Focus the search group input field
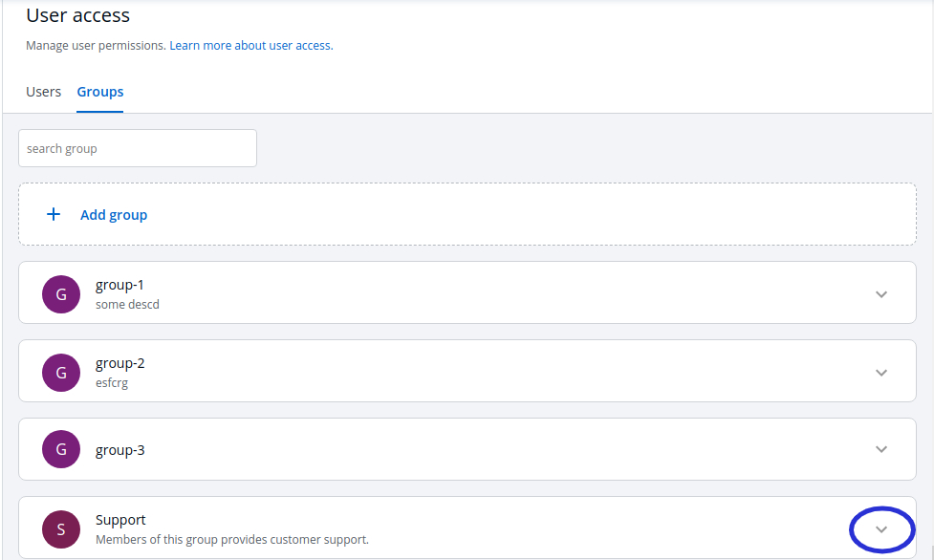The width and height of the screenshot is (934, 560). point(138,148)
